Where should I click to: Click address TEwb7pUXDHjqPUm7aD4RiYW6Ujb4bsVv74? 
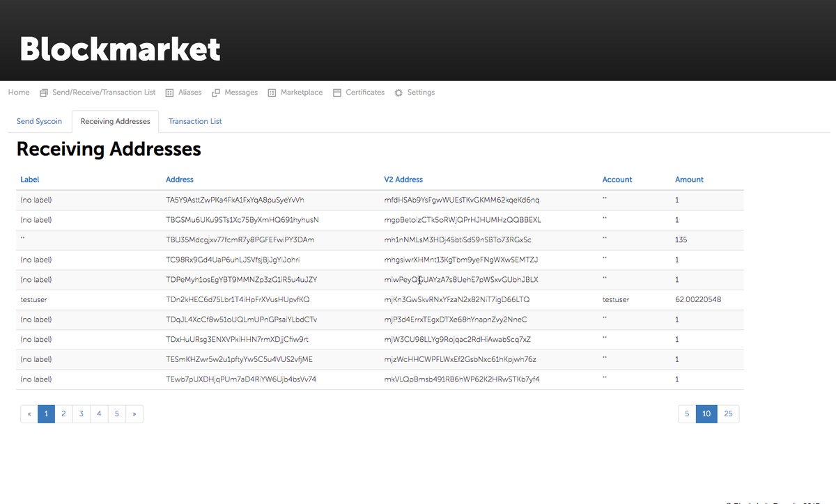tap(241, 379)
